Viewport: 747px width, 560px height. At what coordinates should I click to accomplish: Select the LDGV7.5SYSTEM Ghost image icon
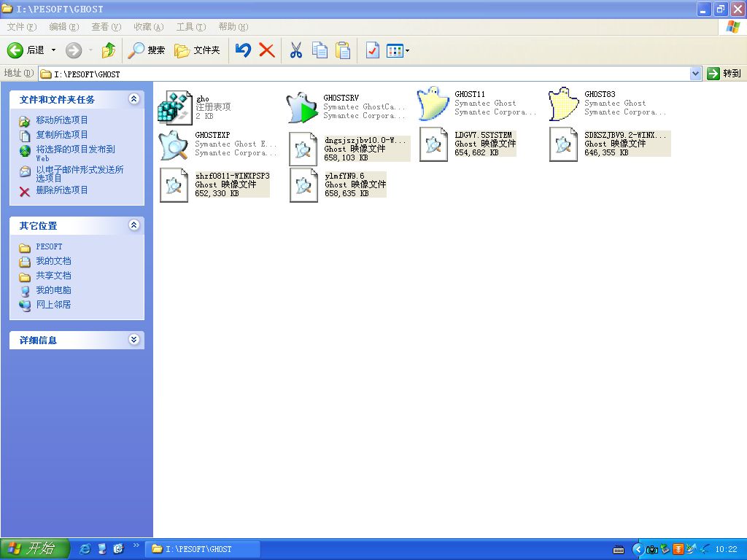pos(433,144)
